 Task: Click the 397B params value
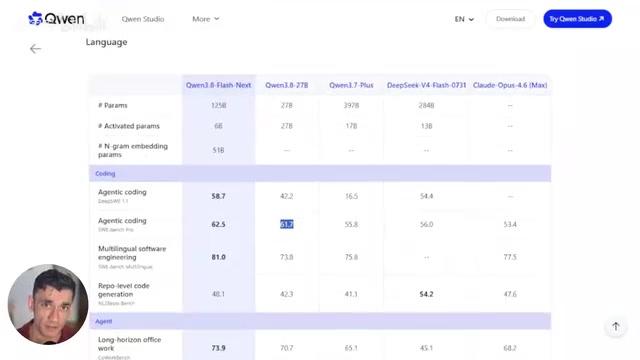tap(351, 105)
